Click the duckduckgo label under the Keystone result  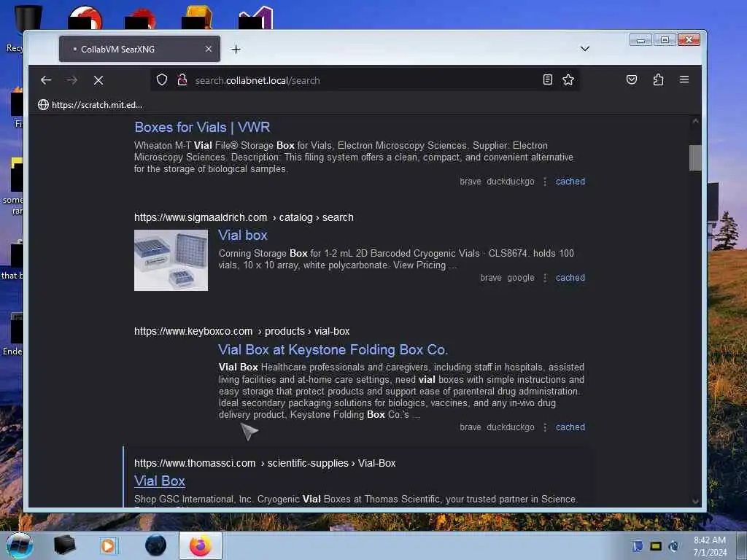[511, 427]
